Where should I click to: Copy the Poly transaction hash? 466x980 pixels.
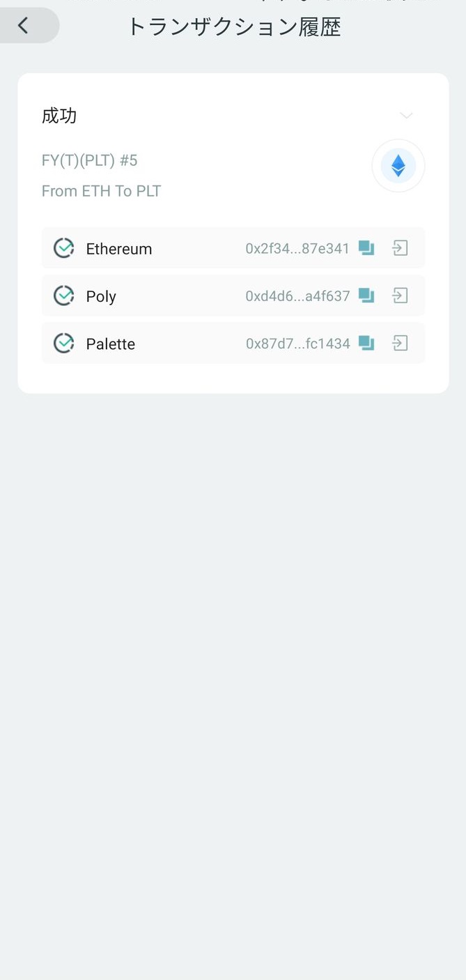pyautogui.click(x=366, y=296)
